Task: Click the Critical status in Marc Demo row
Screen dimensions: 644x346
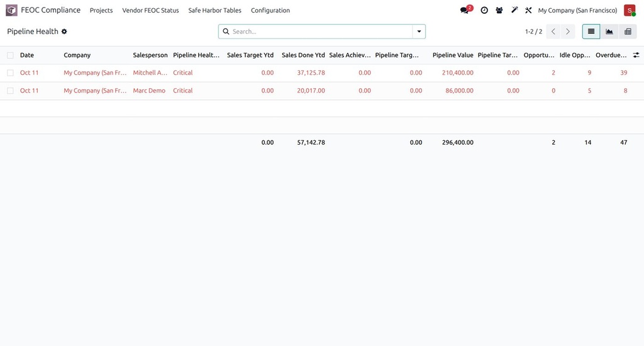Action: [x=183, y=91]
